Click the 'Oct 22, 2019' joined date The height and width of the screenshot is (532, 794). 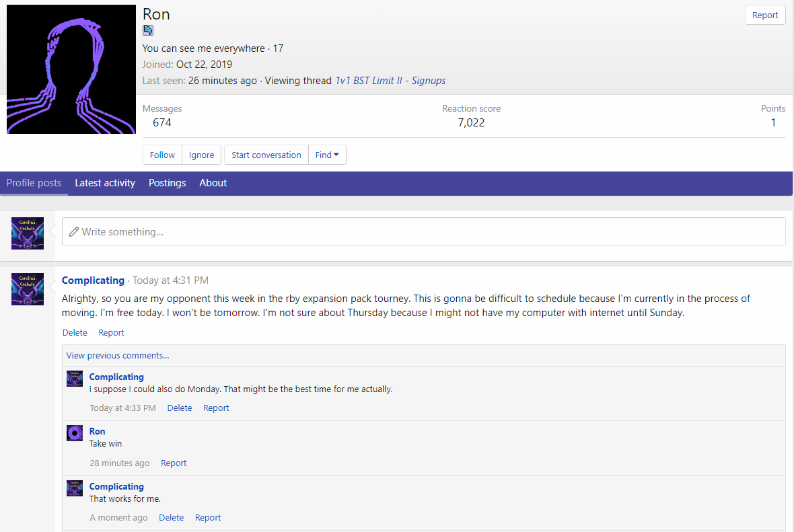(204, 65)
